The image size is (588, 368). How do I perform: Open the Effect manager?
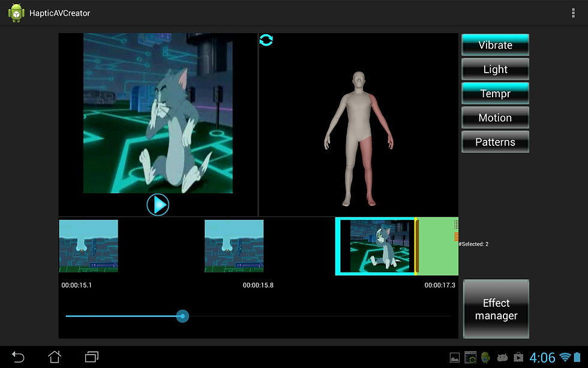(x=496, y=309)
